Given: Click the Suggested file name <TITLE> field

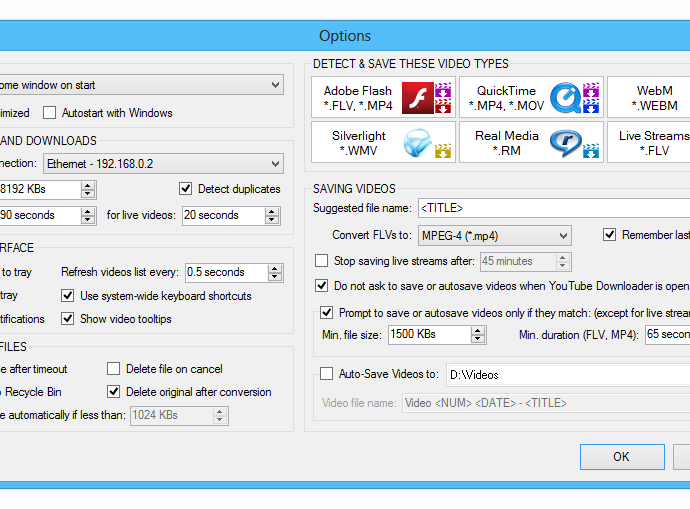Looking at the screenshot, I should (x=554, y=208).
